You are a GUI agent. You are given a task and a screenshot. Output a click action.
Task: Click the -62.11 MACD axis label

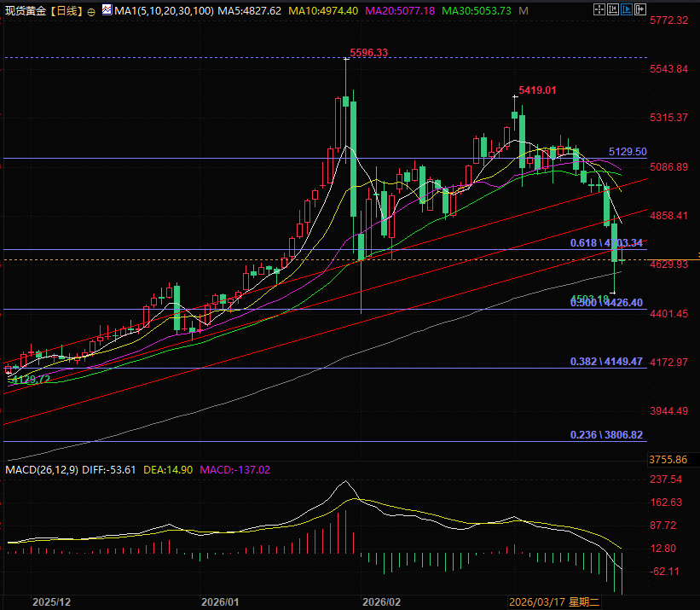click(x=664, y=571)
